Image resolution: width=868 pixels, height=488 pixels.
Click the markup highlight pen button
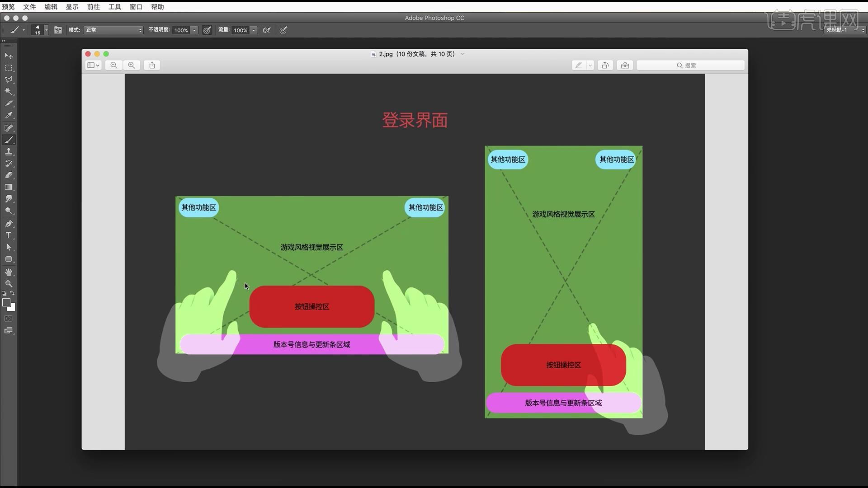click(579, 66)
